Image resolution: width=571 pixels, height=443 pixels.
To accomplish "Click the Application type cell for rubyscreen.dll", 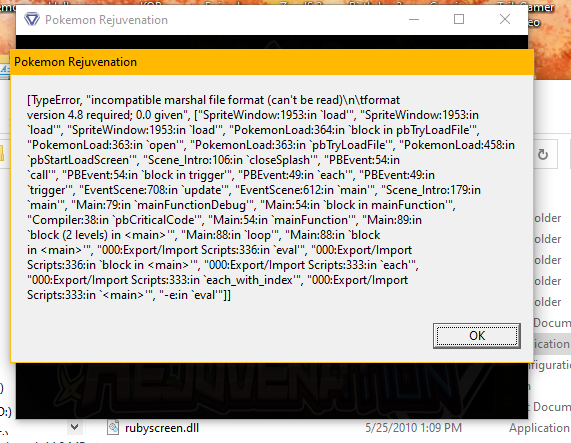I will [x=540, y=428].
